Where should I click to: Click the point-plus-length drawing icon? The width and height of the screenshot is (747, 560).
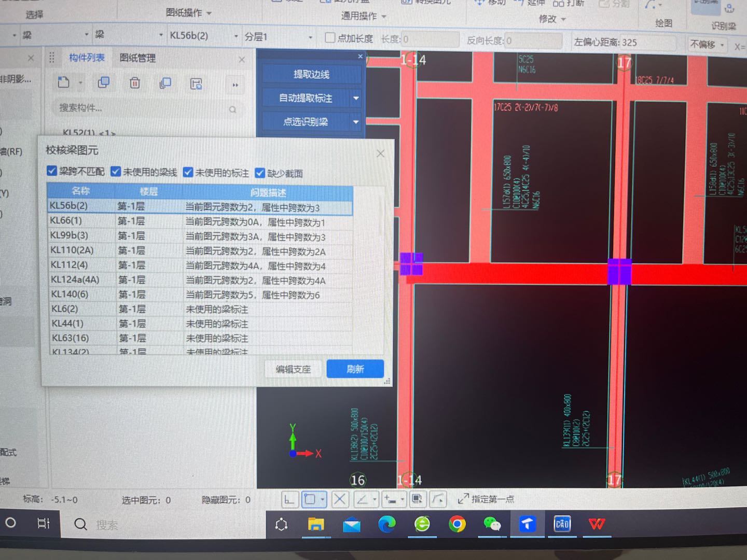click(x=390, y=499)
